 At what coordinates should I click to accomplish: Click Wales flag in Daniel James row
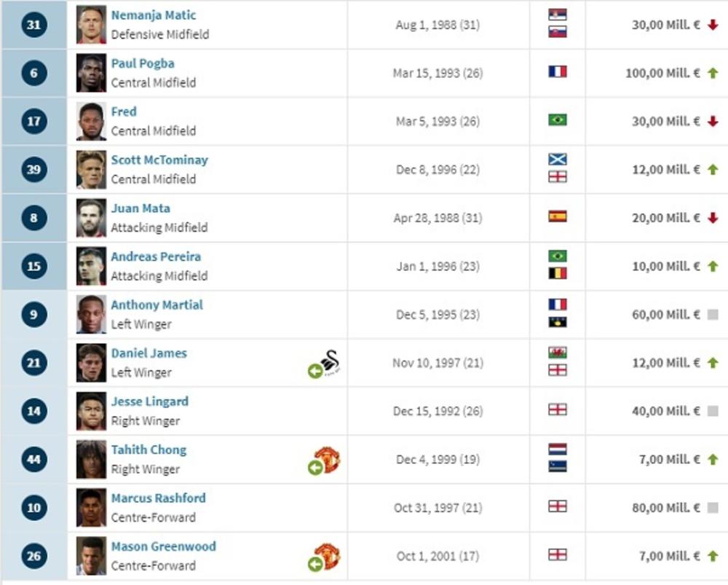(x=558, y=353)
